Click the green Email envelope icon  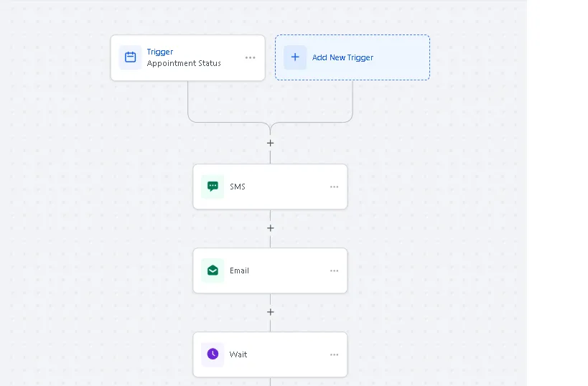coord(213,270)
